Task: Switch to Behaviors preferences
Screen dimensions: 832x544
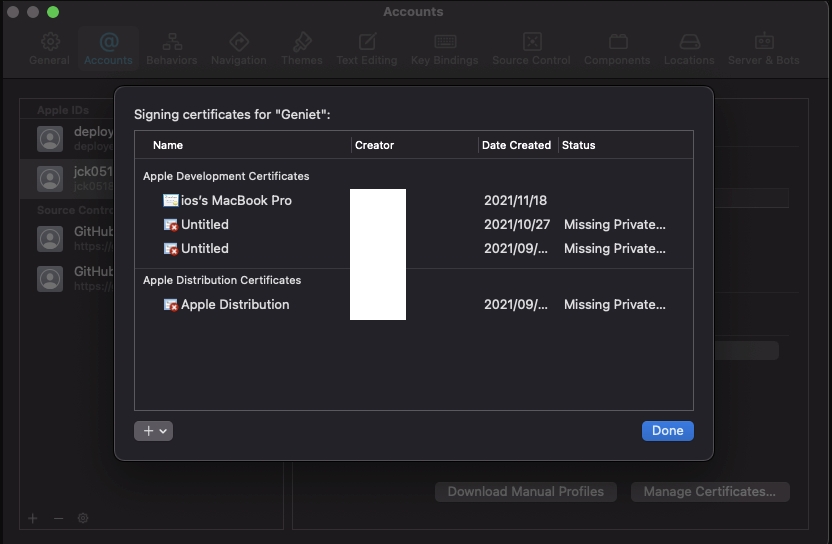Action: [172, 47]
